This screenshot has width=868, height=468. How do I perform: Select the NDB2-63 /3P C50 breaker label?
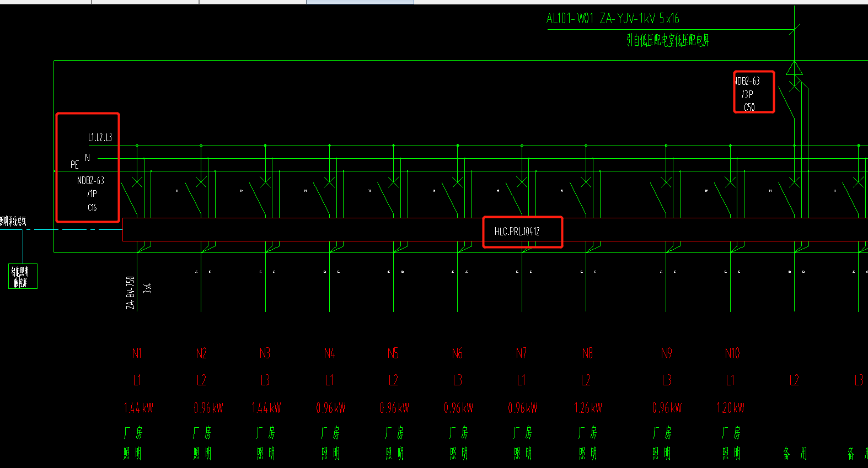(748, 94)
